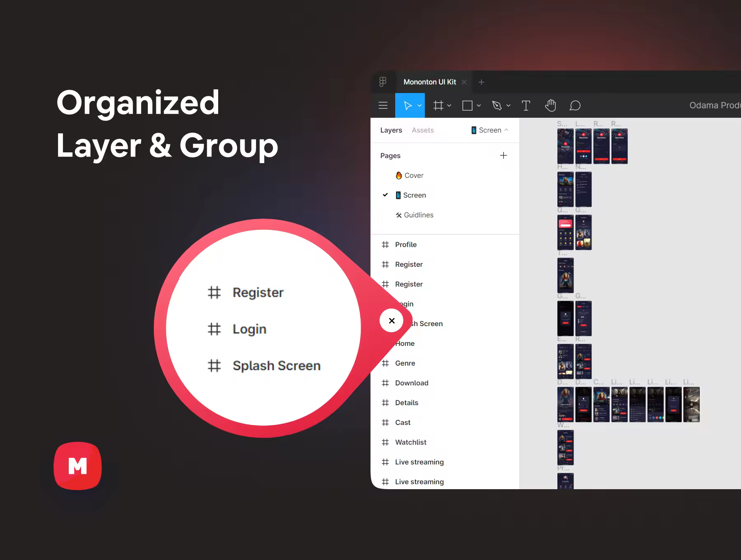Switch to the Assets tab
The image size is (741, 560).
(423, 130)
